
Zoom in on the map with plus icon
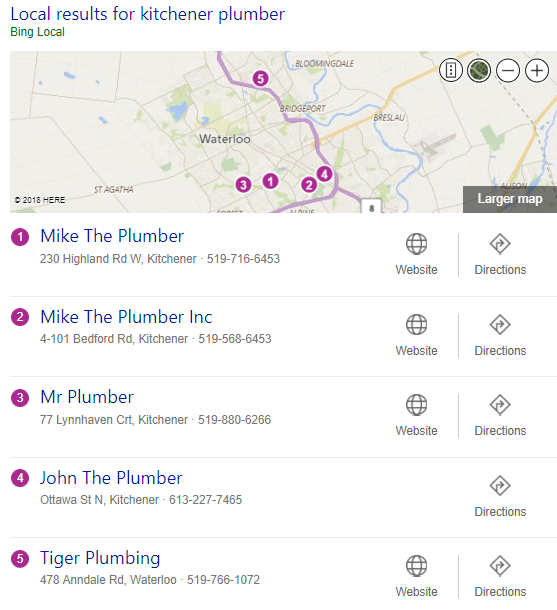point(537,71)
